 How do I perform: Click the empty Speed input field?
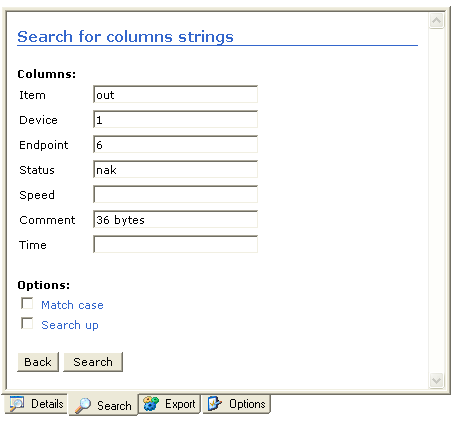(x=175, y=195)
